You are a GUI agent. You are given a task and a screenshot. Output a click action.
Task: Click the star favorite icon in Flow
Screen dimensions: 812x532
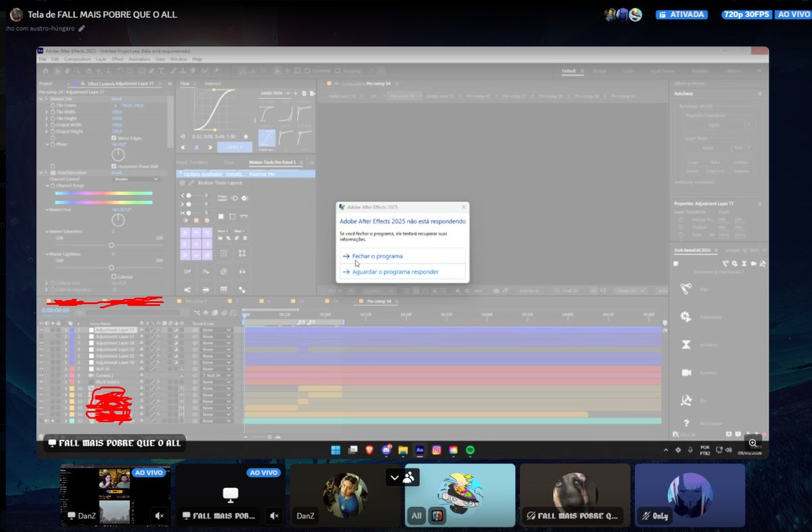(246, 136)
